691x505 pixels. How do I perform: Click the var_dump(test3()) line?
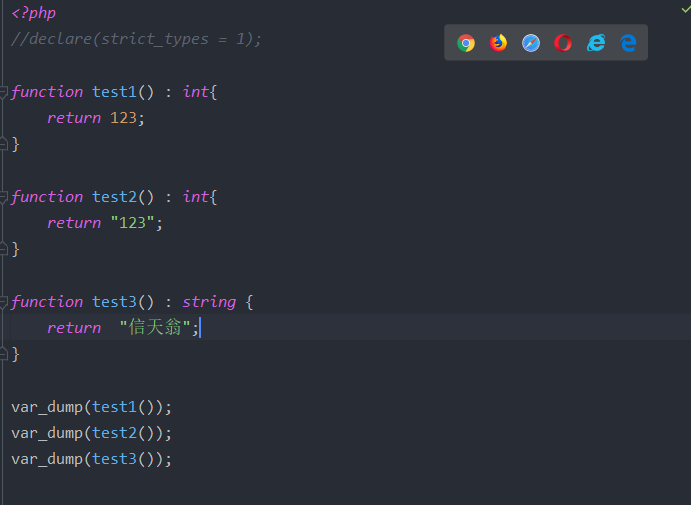click(91, 459)
